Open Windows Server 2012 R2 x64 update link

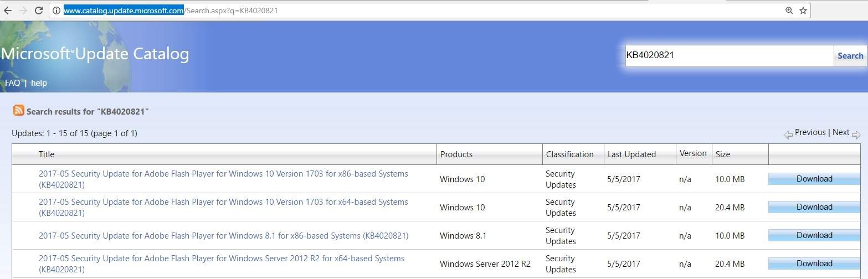[222, 263]
